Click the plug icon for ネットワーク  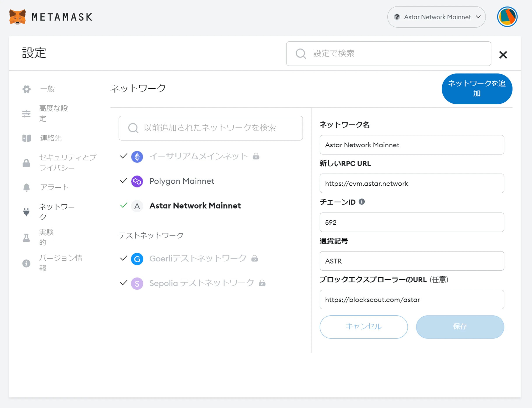pyautogui.click(x=26, y=212)
